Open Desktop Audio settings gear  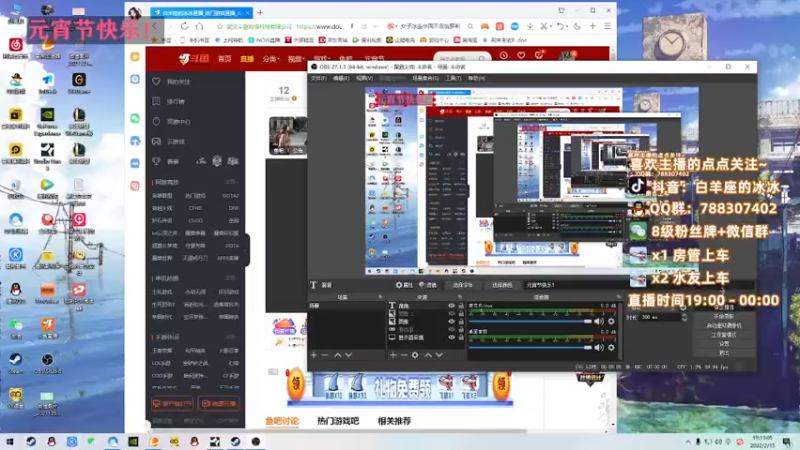(611, 347)
